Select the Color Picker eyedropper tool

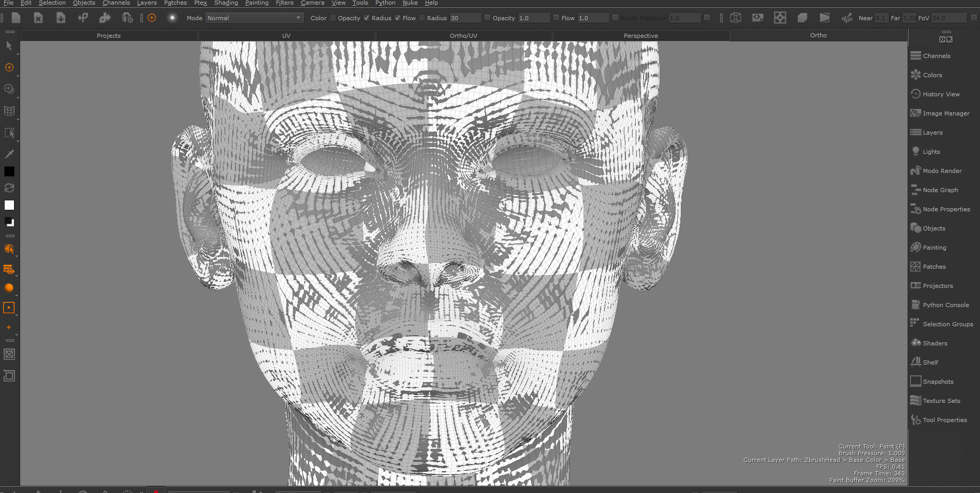(x=9, y=154)
